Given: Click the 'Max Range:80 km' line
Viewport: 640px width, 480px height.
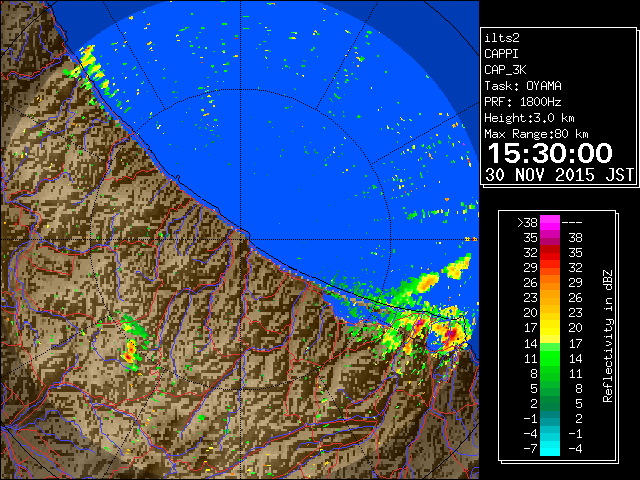Looking at the screenshot, I should click(536, 134).
